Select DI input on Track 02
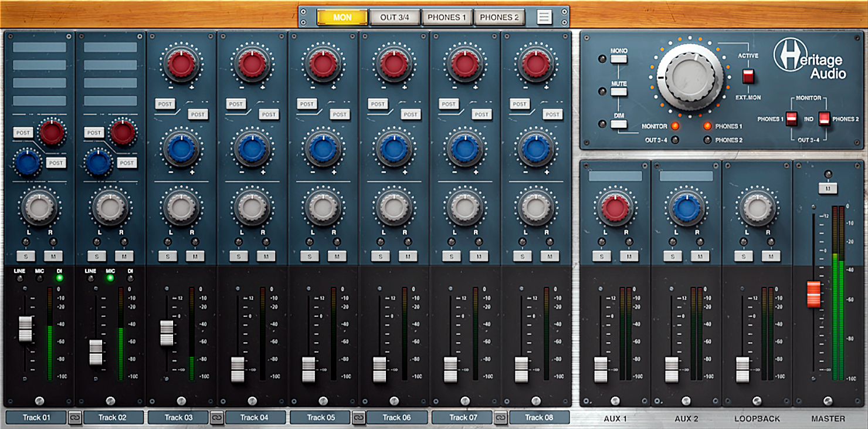 [x=130, y=278]
